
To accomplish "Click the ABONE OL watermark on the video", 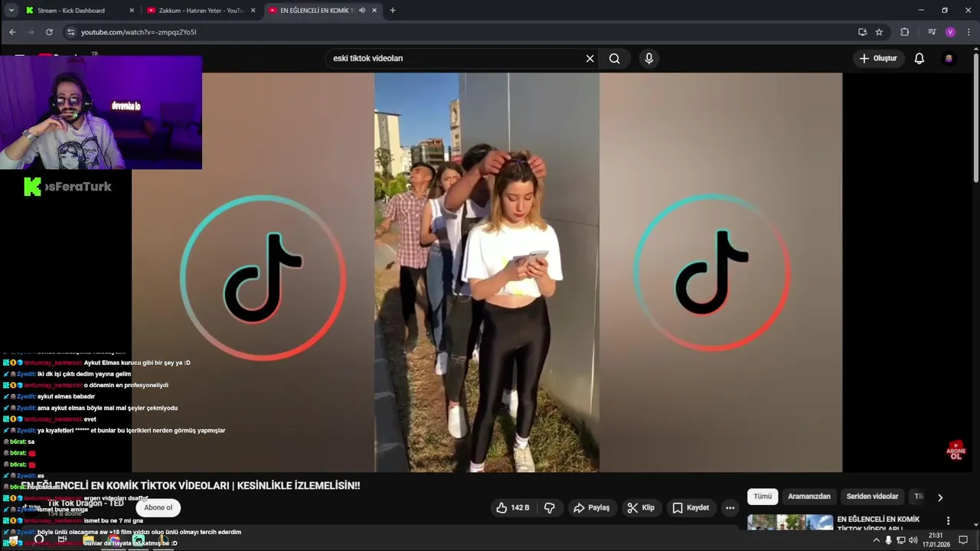I will [955, 450].
